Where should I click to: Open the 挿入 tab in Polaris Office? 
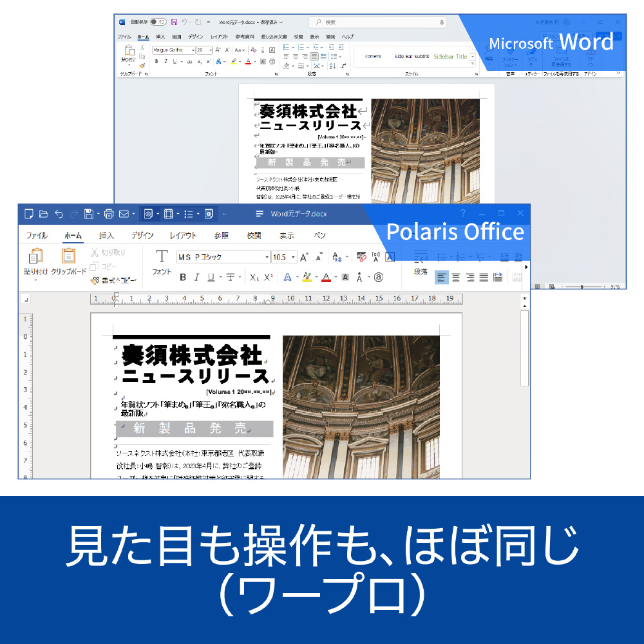click(x=106, y=236)
